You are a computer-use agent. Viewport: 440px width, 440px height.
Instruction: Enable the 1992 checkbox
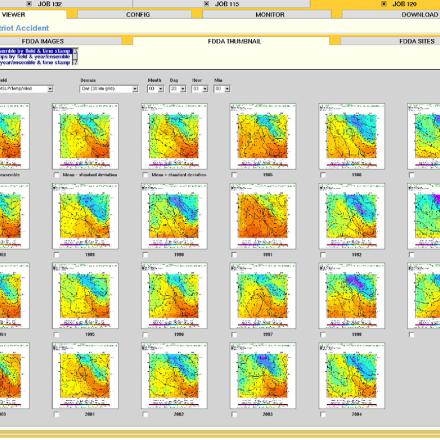click(323, 255)
